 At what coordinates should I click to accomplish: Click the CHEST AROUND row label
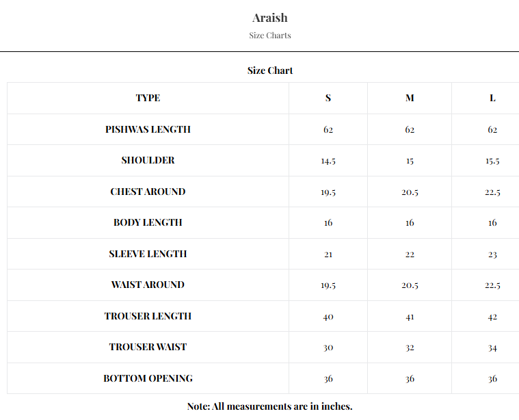tap(148, 192)
